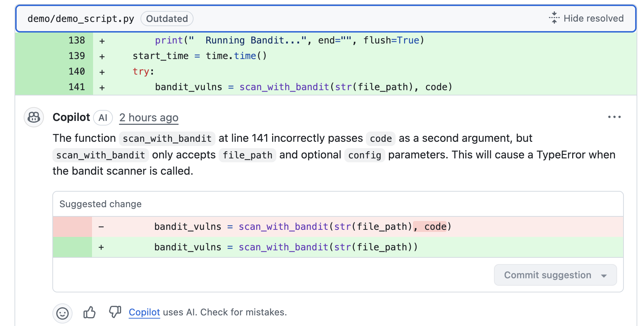This screenshot has height=326, width=644.
Task: Click the AI badge next to Copilot
Action: tap(103, 118)
